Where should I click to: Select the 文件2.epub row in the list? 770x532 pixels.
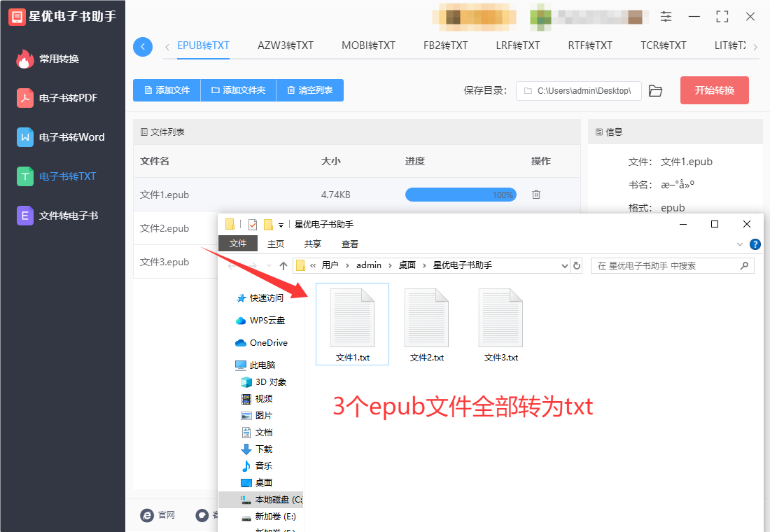coord(175,228)
